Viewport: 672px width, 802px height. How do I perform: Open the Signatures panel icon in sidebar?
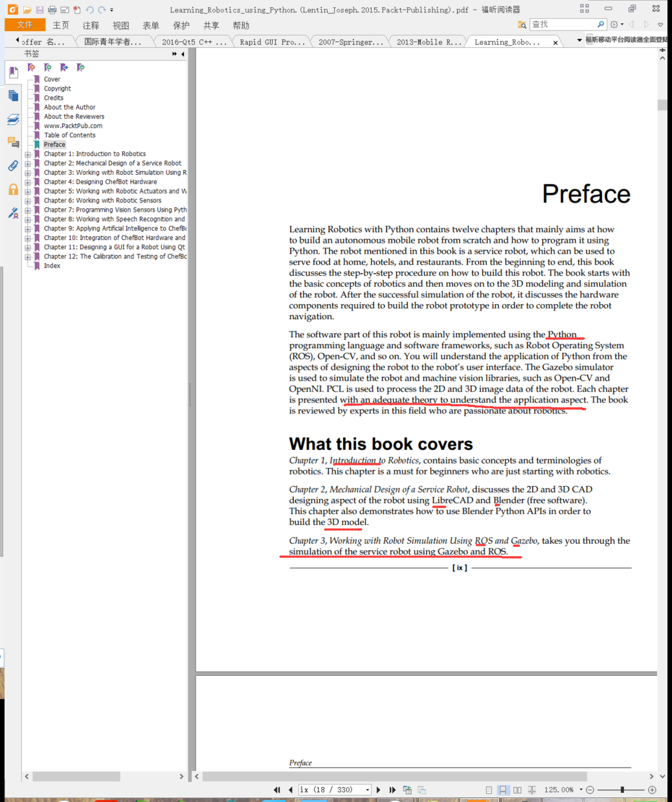tap(13, 213)
